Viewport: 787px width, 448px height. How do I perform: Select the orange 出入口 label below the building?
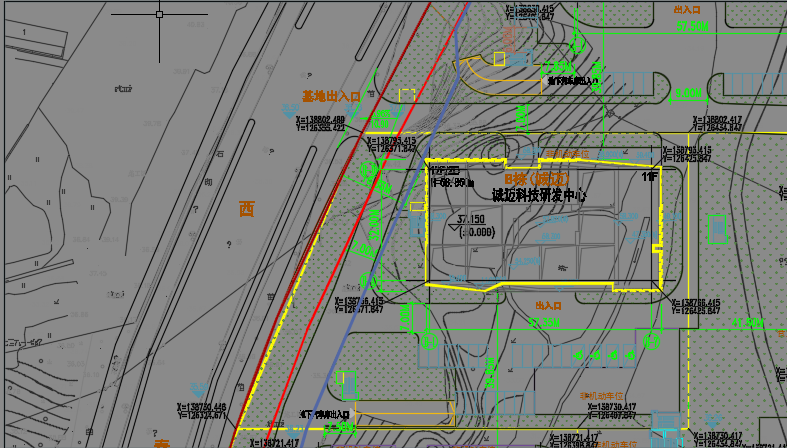pyautogui.click(x=548, y=306)
